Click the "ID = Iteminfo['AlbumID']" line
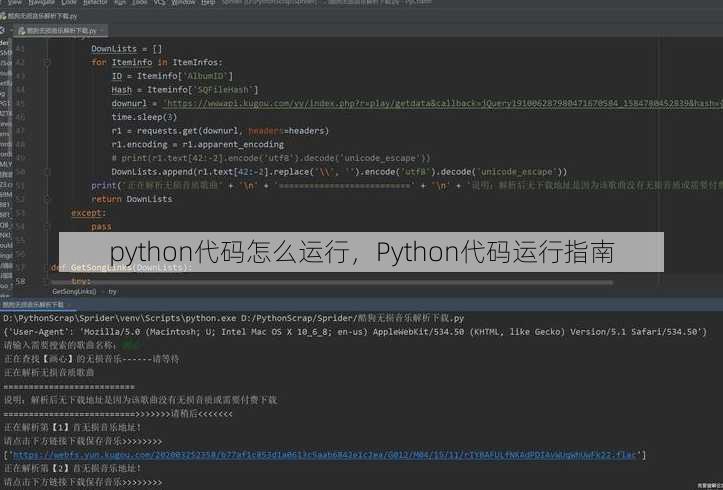 [172, 76]
